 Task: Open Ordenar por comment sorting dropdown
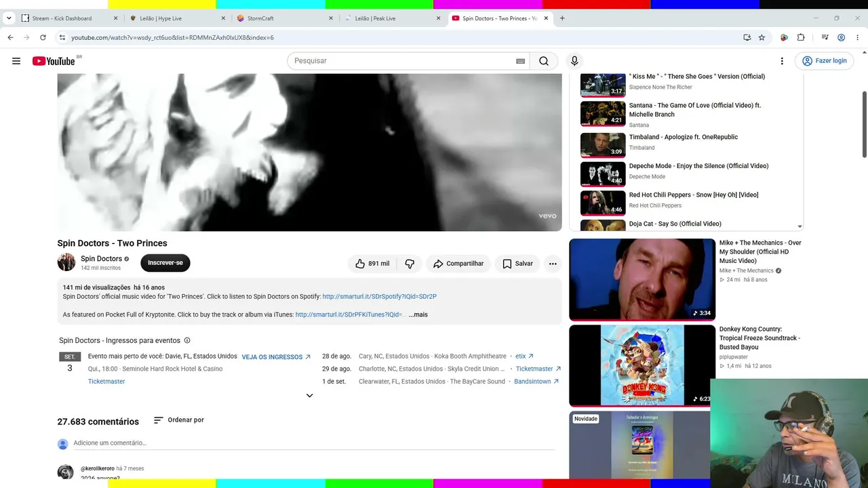tap(178, 420)
